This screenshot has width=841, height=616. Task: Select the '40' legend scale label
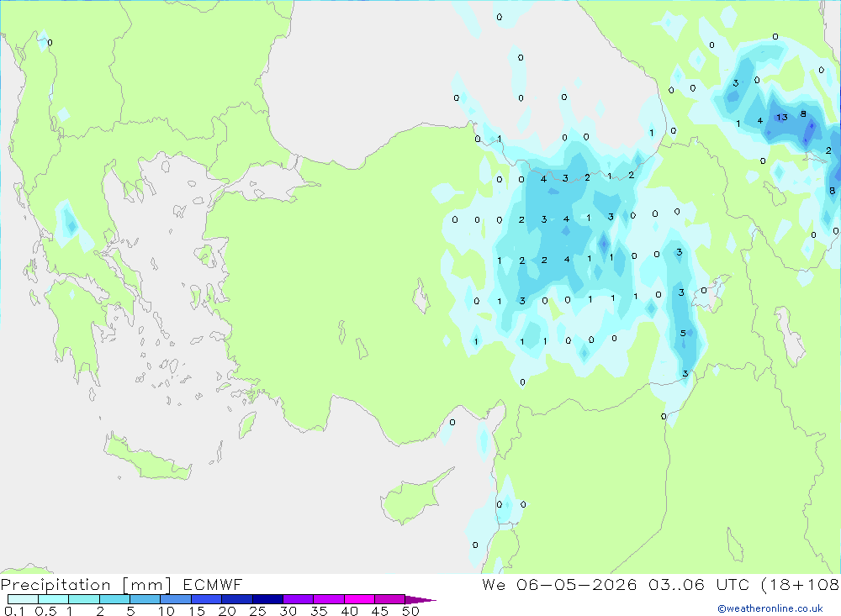349,611
